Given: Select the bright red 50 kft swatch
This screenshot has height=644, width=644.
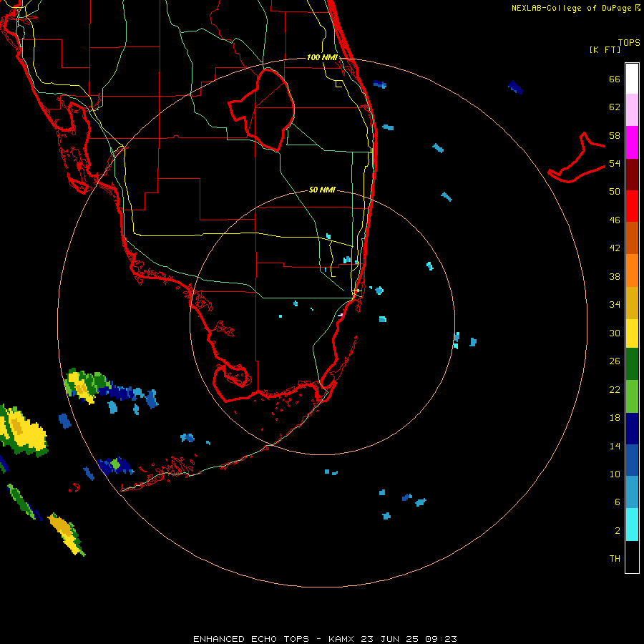Looking at the screenshot, I should click(632, 206).
